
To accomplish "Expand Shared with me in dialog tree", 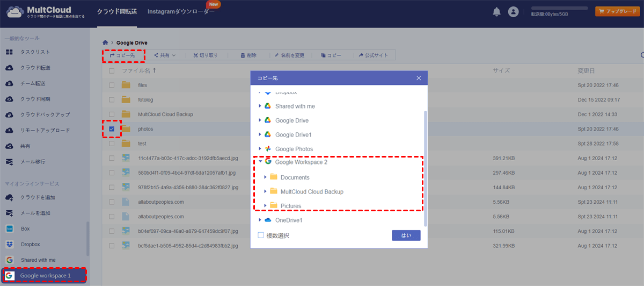I will [260, 106].
